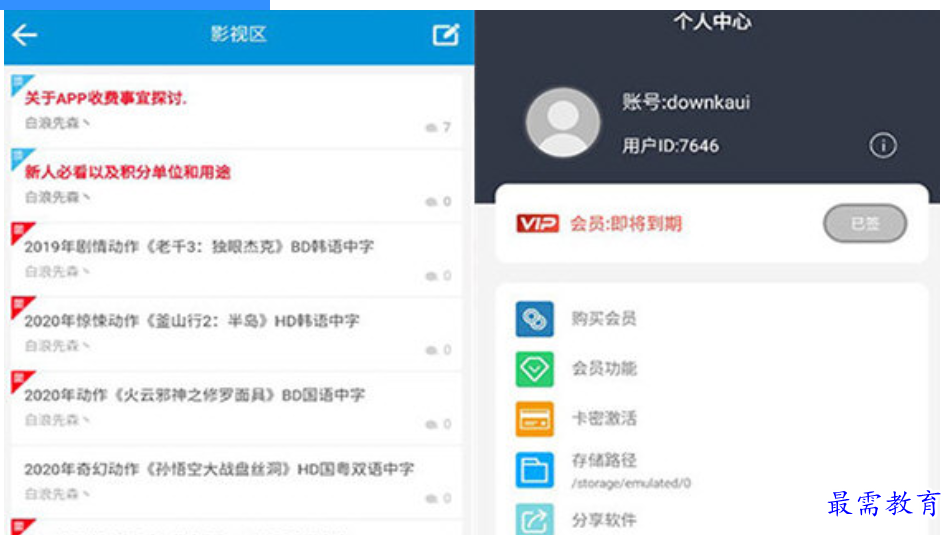Click the info icon beside user ID
Screen dimensions: 949x535
tap(882, 145)
